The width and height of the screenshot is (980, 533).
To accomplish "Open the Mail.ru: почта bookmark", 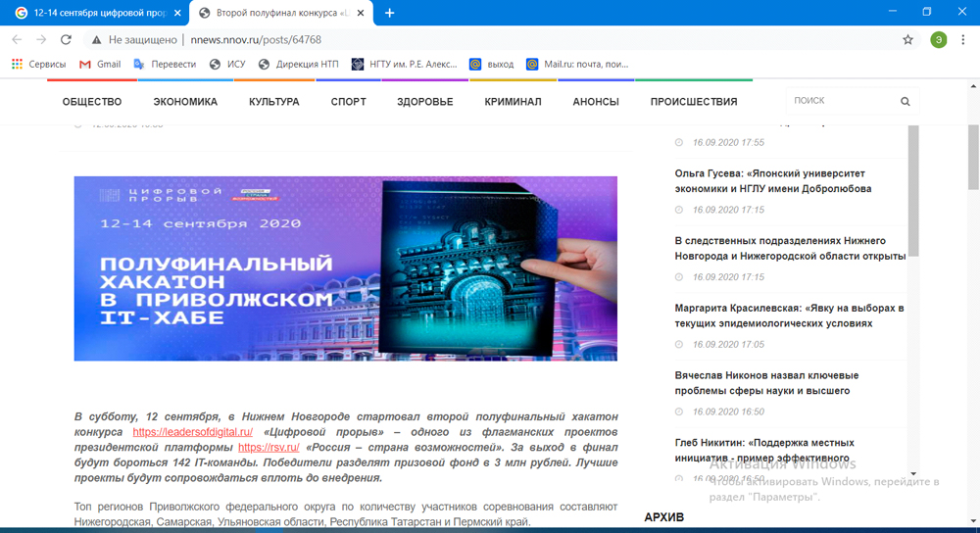I will point(577,64).
